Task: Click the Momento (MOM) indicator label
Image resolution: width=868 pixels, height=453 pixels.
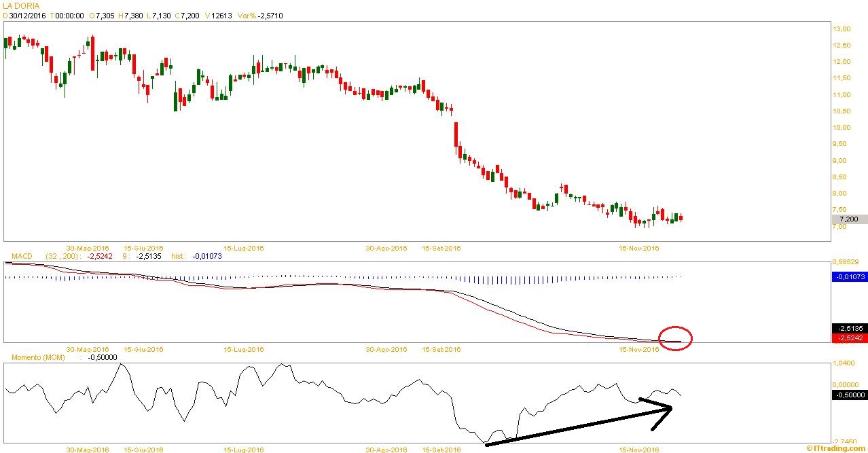Action: coord(35,357)
